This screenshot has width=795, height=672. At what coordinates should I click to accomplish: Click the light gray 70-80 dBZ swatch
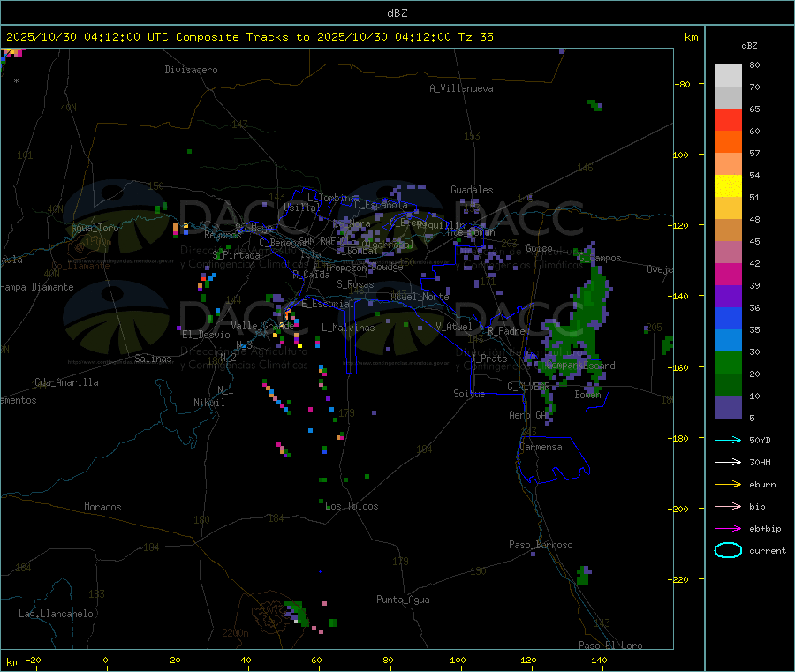point(728,76)
